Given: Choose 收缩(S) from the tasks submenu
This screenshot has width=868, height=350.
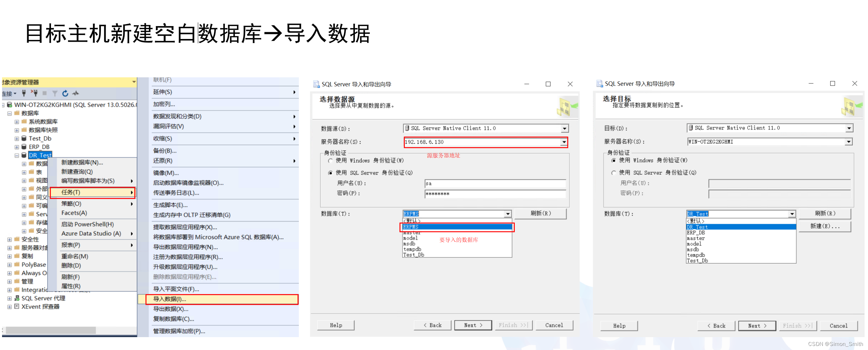Looking at the screenshot, I should click(x=222, y=139).
